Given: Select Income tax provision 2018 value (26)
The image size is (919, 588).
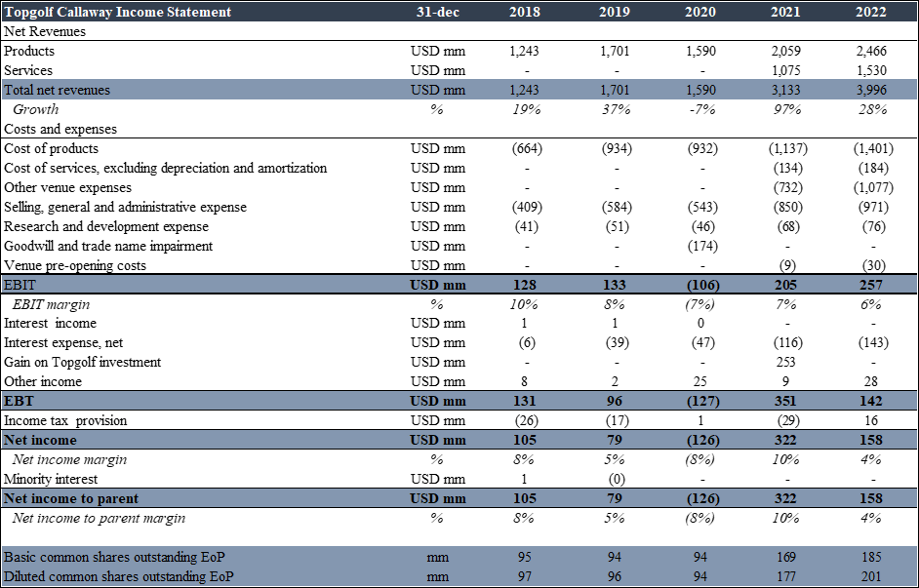Looking at the screenshot, I should click(527, 420).
